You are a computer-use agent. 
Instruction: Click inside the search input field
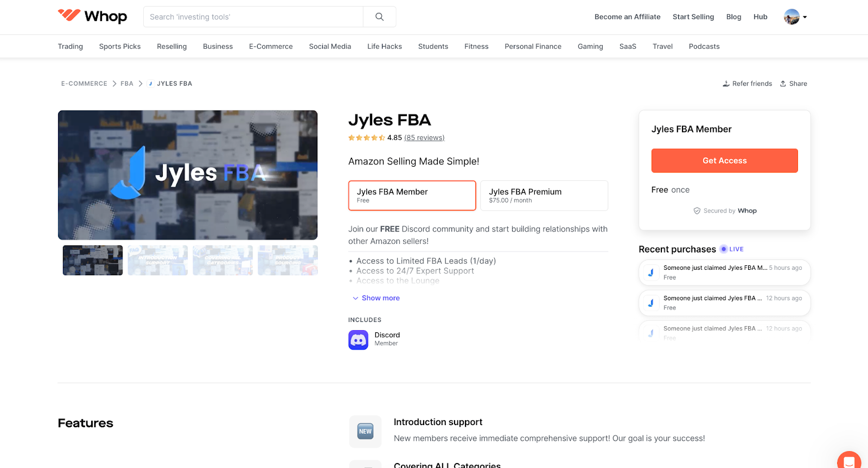pos(253,17)
